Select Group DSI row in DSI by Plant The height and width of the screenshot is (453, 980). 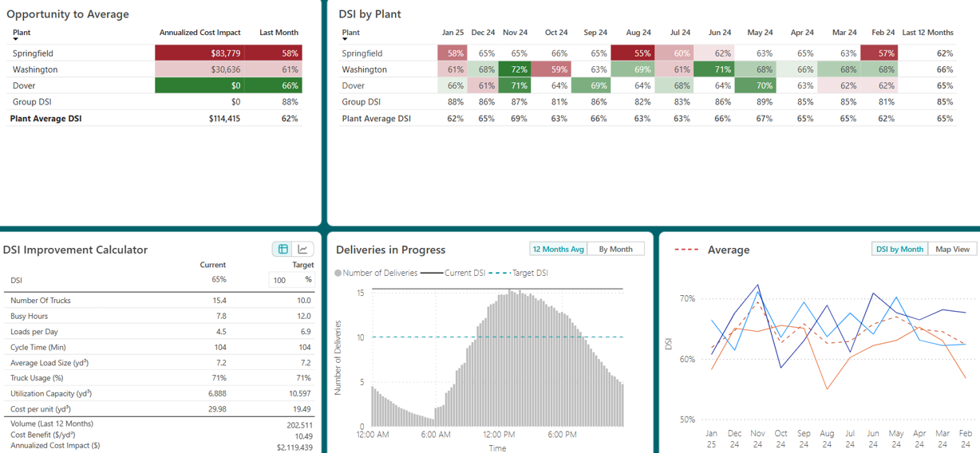[647, 102]
